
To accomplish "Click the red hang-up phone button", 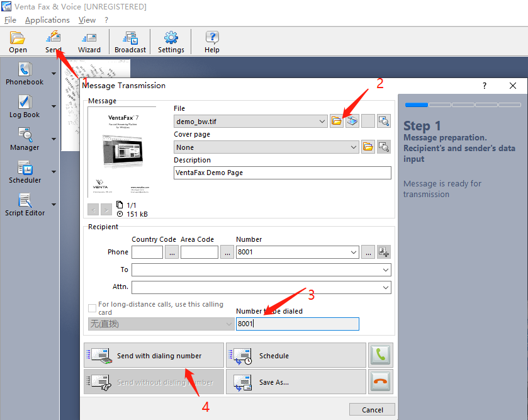I will tap(381, 382).
